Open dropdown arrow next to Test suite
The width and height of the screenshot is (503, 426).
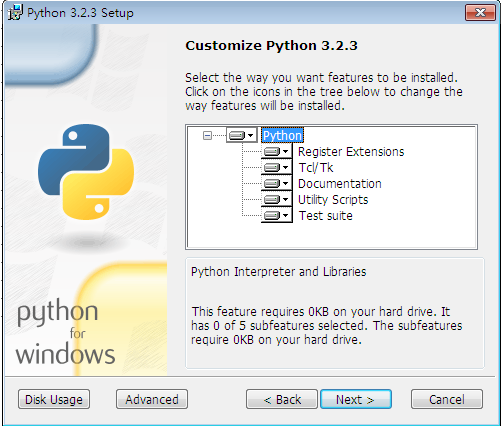click(286, 215)
